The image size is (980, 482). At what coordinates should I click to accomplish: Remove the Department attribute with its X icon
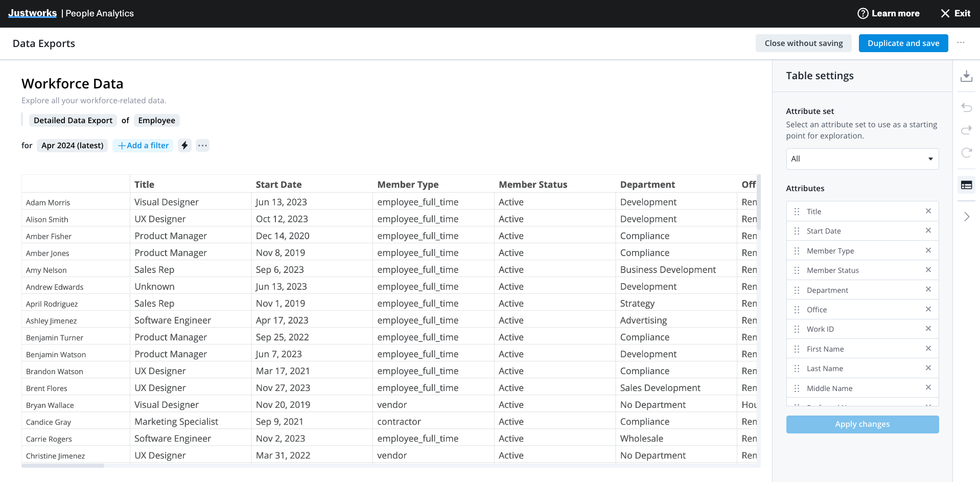click(928, 289)
